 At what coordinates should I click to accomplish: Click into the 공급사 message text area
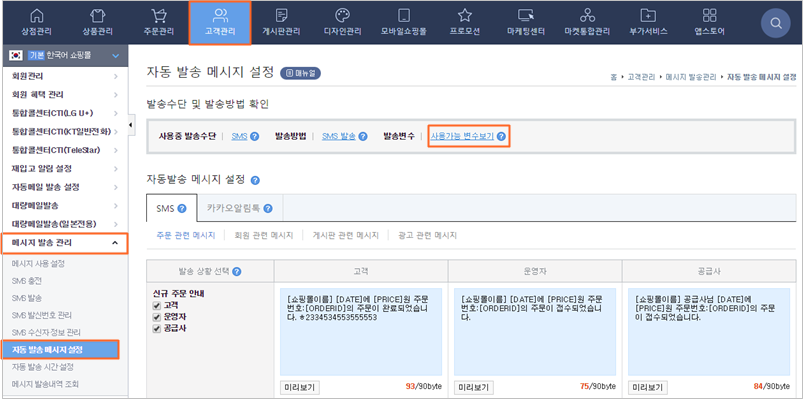point(709,332)
